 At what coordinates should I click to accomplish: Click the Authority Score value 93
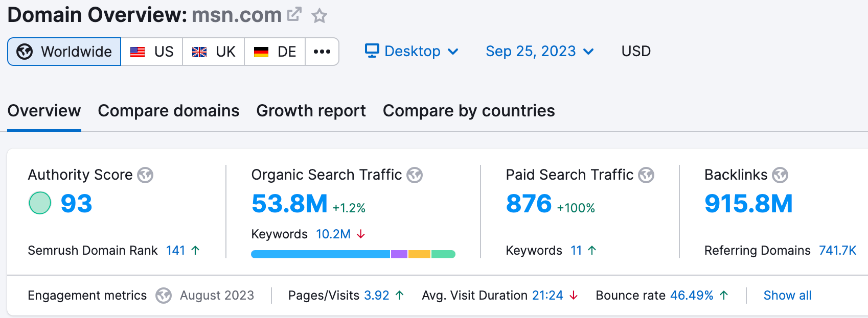pos(76,204)
